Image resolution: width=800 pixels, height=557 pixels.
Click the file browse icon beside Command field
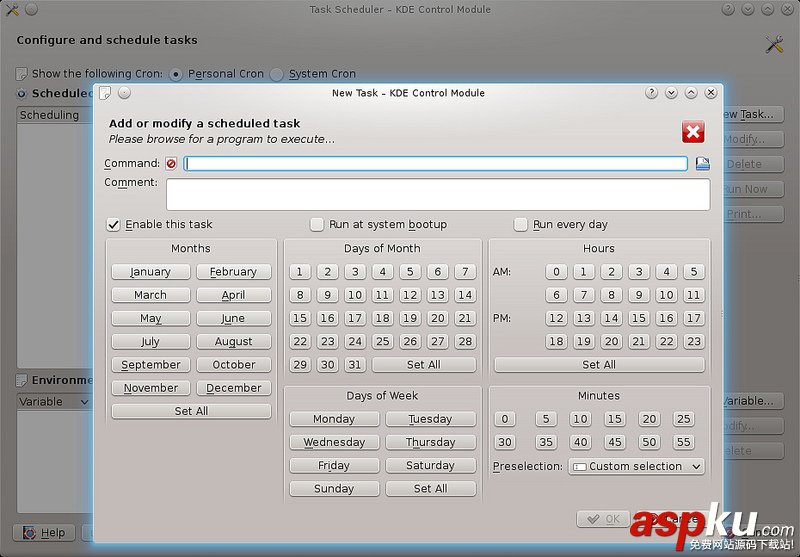click(x=703, y=163)
